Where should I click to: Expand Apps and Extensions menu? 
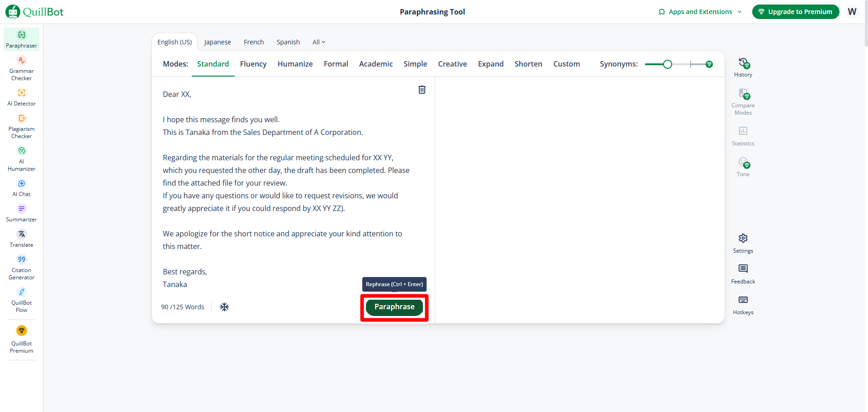(700, 12)
